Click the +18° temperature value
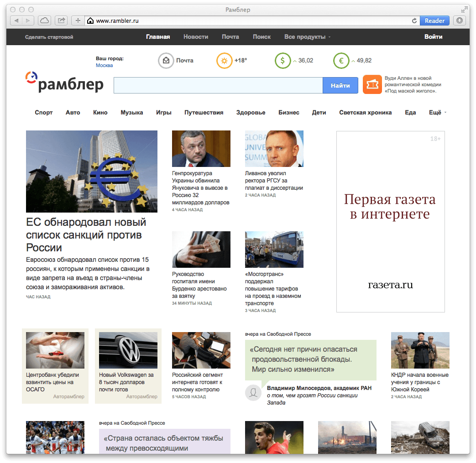 [x=241, y=60]
